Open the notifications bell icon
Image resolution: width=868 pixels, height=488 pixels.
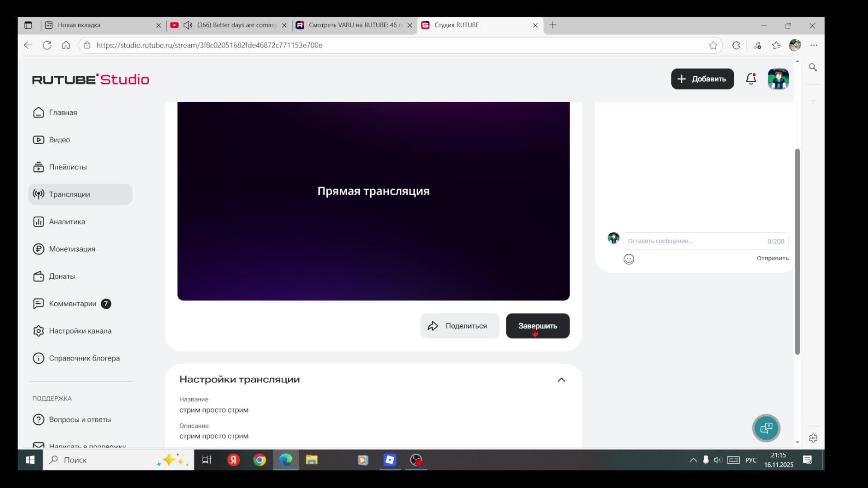click(x=751, y=79)
